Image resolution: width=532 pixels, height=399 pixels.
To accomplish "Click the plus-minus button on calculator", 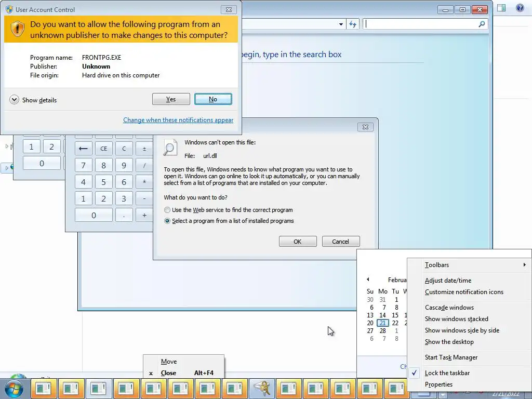I will pos(144,148).
